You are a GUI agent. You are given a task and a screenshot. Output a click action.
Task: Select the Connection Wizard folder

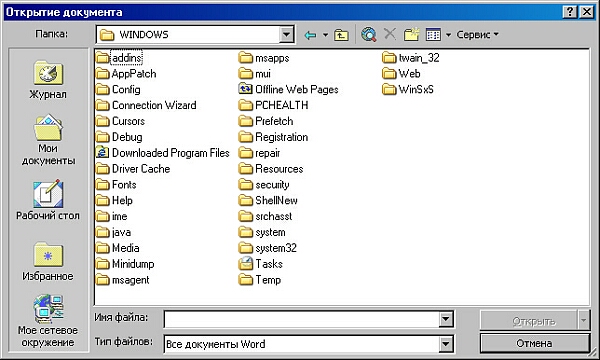coord(146,105)
